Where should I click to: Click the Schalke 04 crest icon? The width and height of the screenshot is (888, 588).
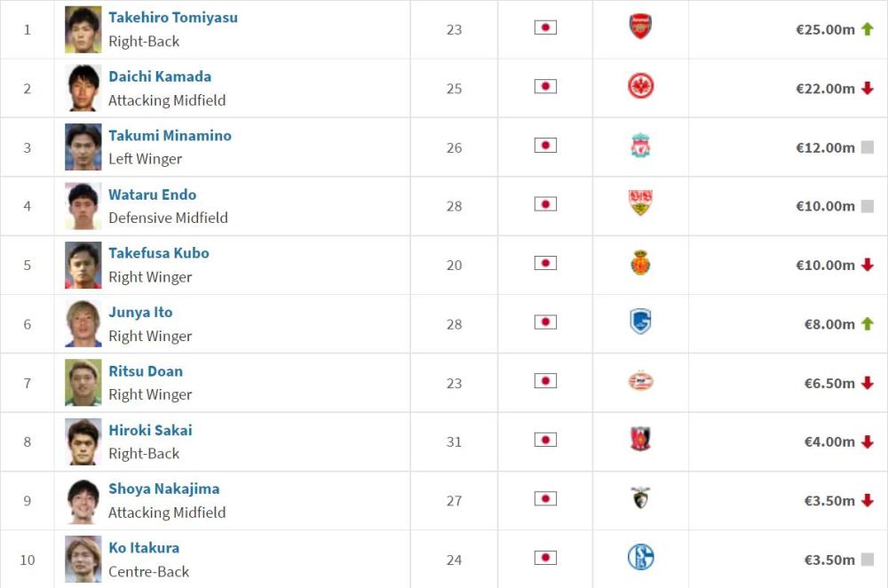[640, 557]
